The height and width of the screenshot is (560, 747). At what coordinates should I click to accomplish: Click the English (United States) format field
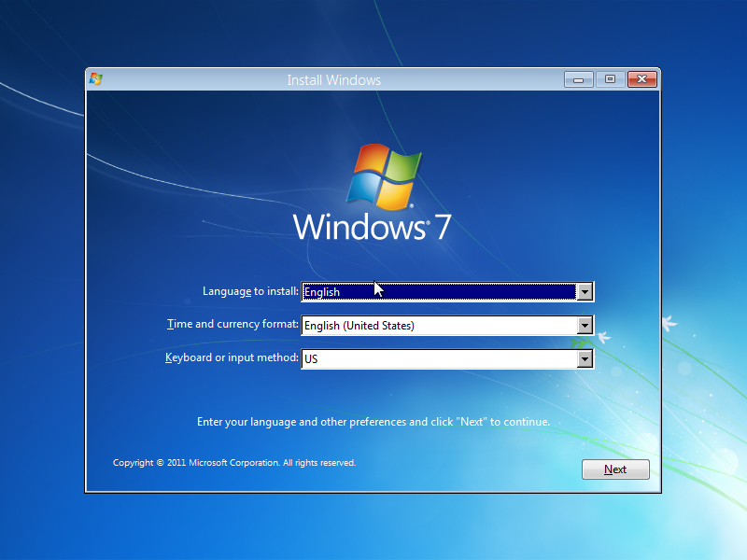pyautogui.click(x=439, y=326)
